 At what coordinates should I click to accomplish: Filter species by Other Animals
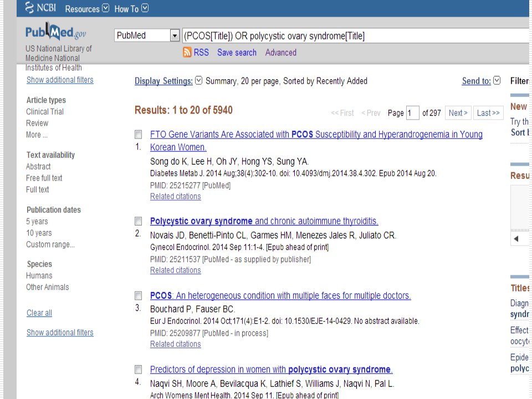[48, 288]
